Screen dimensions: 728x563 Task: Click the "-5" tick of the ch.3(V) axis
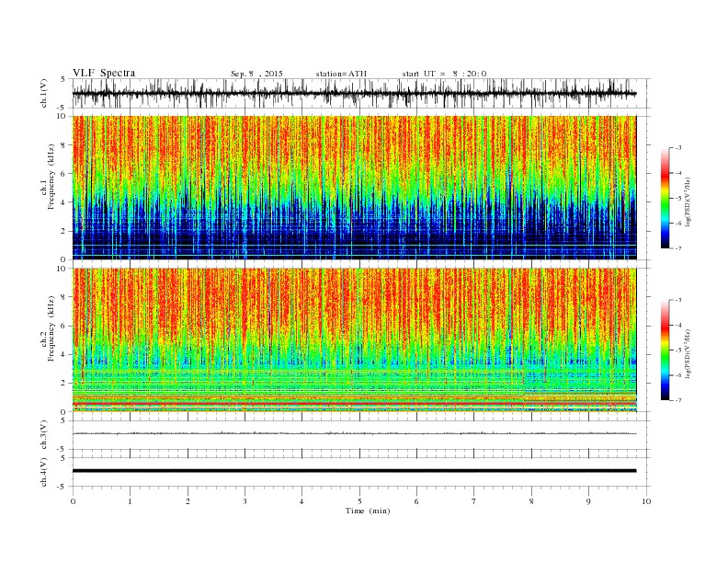pyautogui.click(x=63, y=450)
